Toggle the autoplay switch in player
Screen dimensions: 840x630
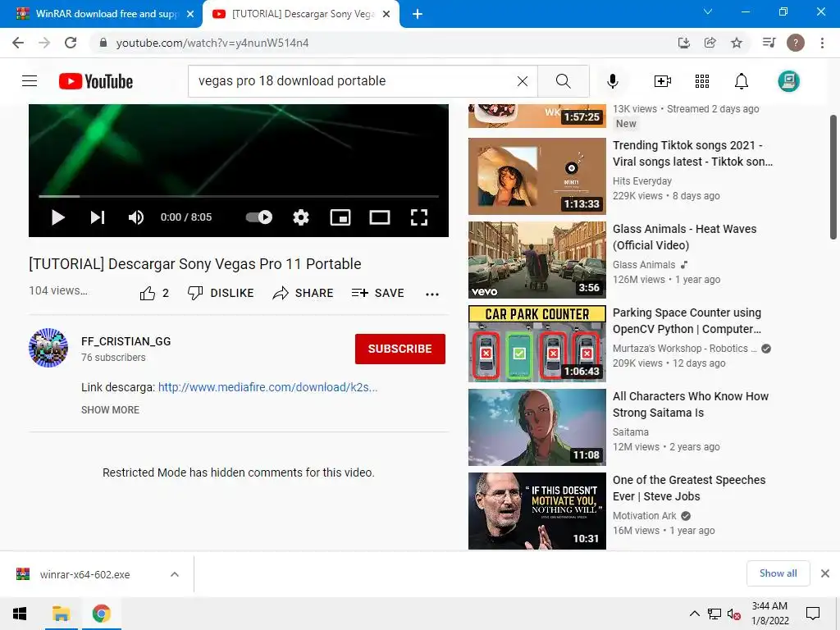(259, 217)
